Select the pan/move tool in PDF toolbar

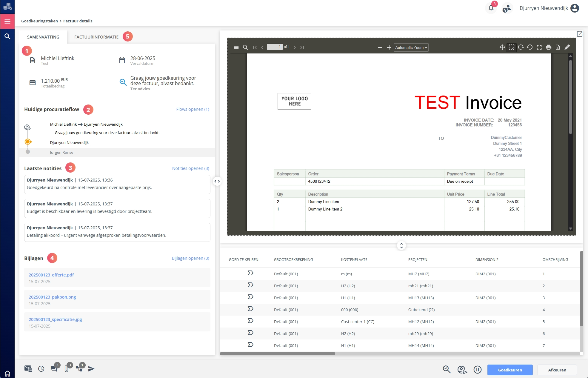click(502, 47)
